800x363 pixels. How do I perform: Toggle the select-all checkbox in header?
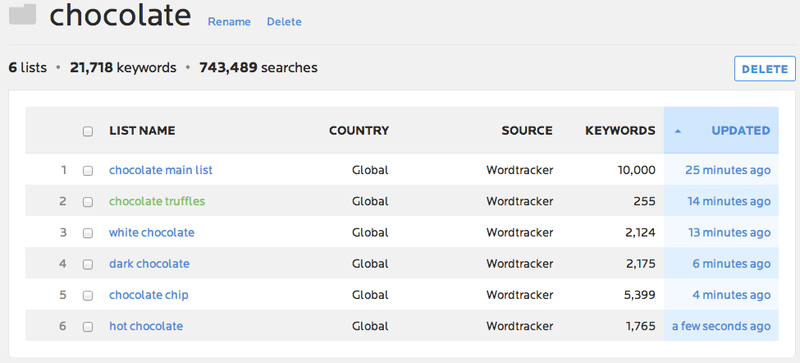[x=88, y=131]
